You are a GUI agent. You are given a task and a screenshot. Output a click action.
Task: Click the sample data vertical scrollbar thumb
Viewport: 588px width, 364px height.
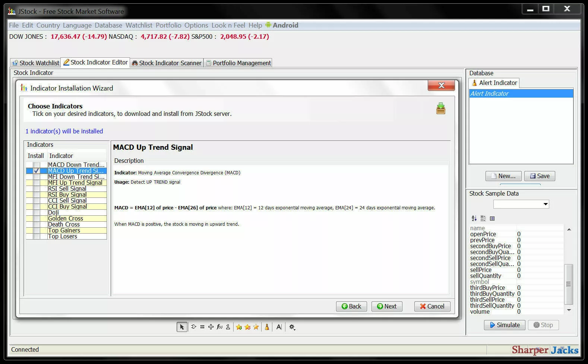(x=569, y=284)
